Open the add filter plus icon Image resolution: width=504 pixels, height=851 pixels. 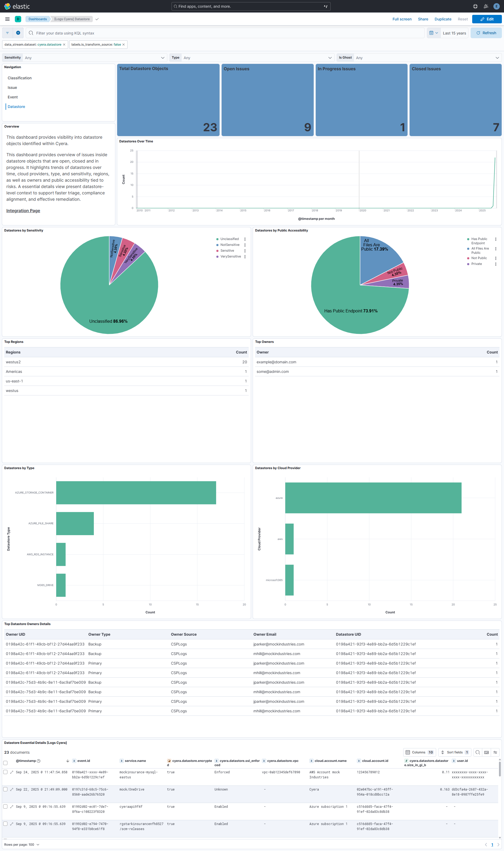[x=18, y=33]
